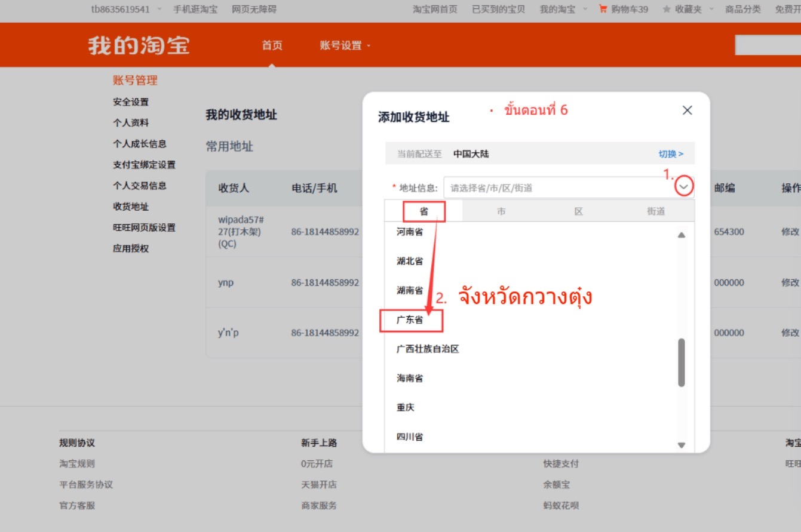
Task: Open 个人资料 in the sidebar
Action: click(x=131, y=122)
